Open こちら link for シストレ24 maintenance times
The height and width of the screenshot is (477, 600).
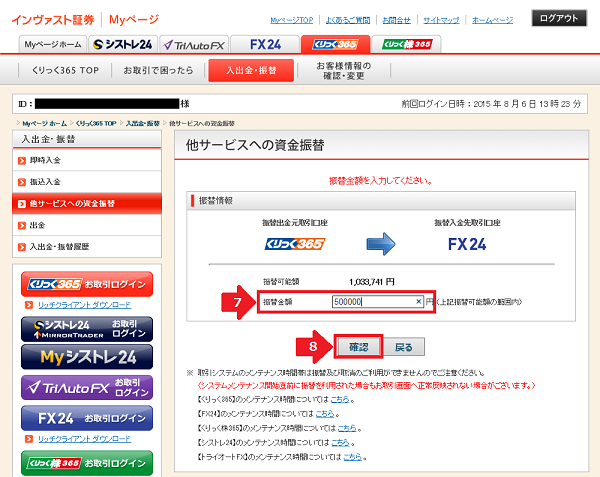pos(340,443)
